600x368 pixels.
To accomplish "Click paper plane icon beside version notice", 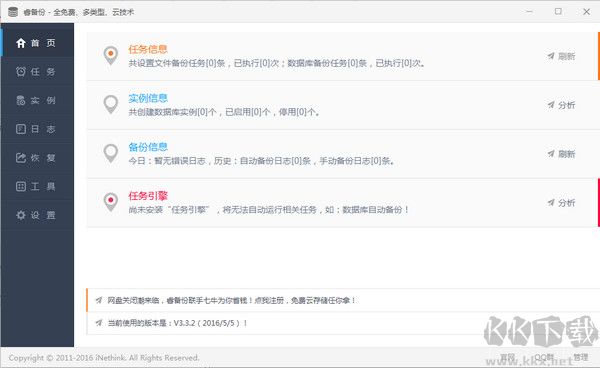I will [x=99, y=323].
